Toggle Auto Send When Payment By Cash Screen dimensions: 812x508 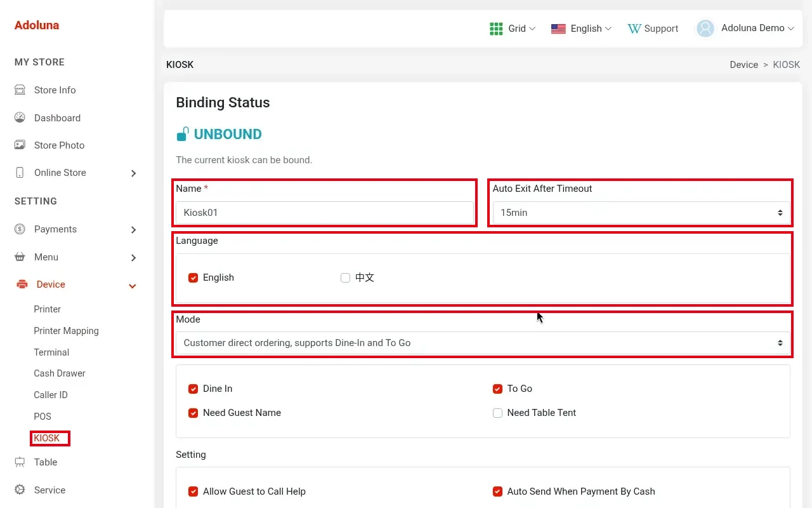coord(498,491)
